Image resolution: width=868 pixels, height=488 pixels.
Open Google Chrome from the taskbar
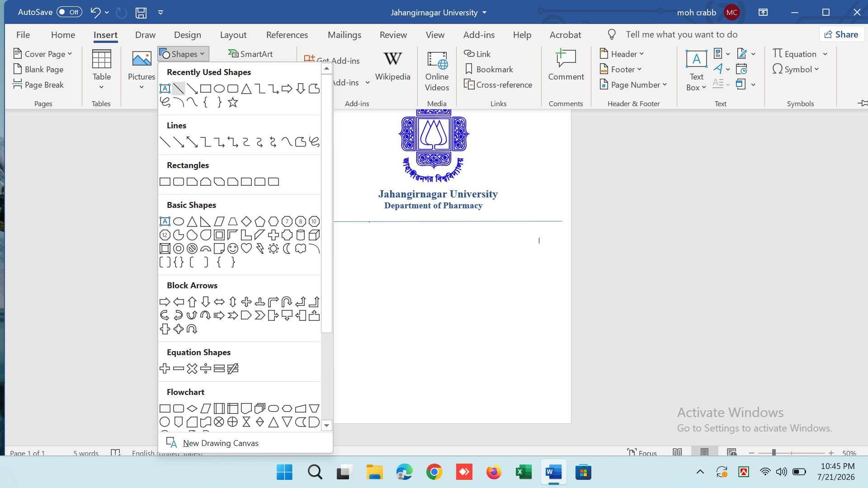point(434,472)
